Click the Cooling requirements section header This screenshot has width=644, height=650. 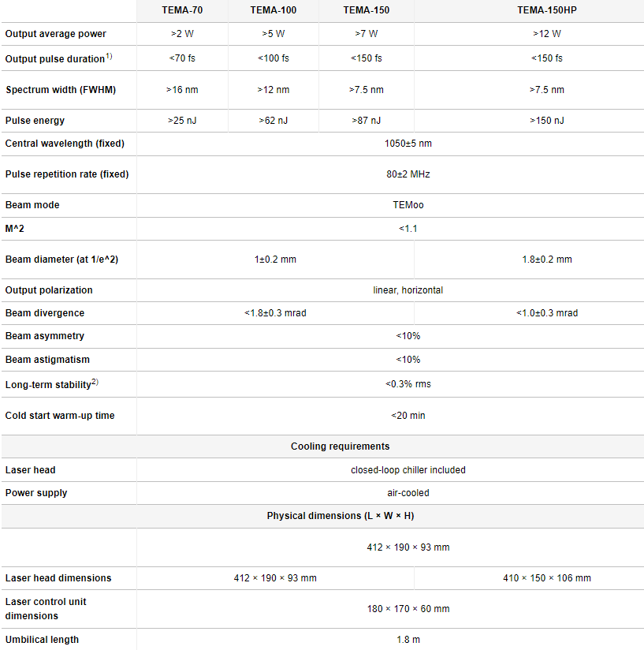[x=340, y=446]
